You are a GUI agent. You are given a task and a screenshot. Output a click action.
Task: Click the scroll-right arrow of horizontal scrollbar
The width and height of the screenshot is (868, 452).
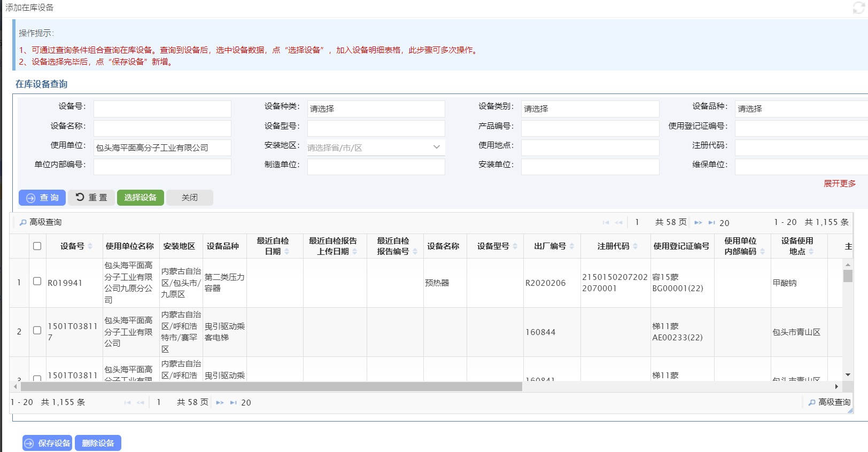[836, 386]
